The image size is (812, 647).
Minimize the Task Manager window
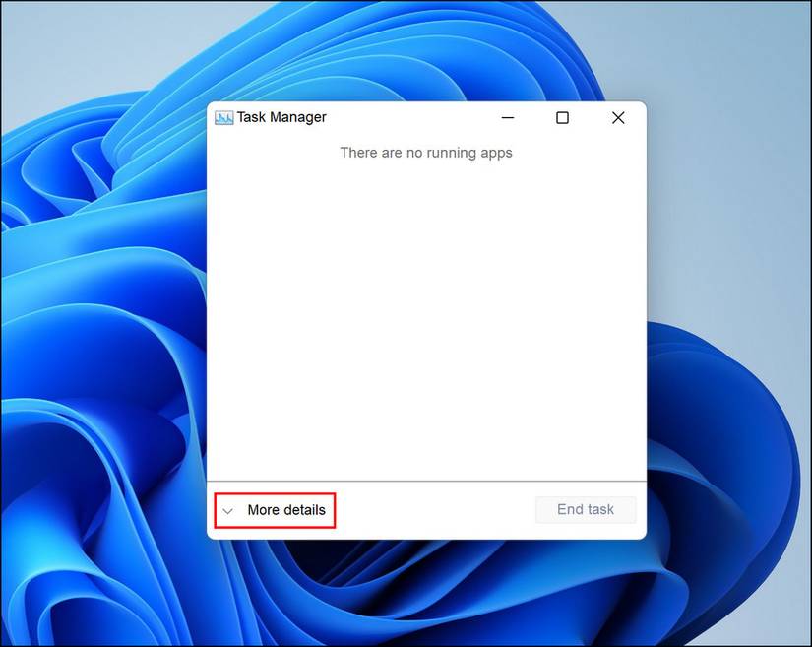click(508, 118)
